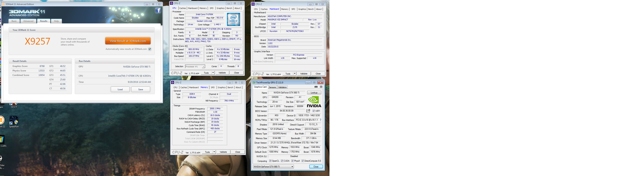The image size is (644, 176).
Task: Click the 3DMark 11 title bar icon
Action: [3, 4]
